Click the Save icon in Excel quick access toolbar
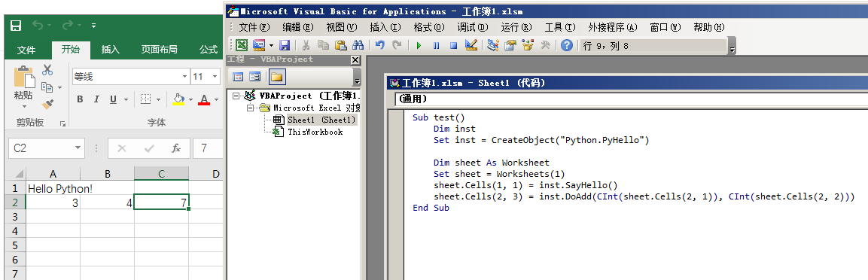The image size is (868, 280). coord(16,26)
